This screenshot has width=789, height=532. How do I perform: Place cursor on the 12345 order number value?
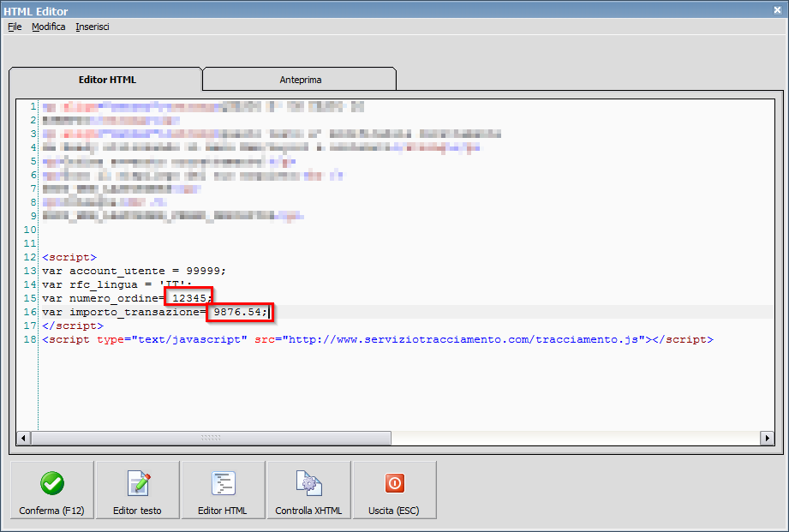(189, 298)
